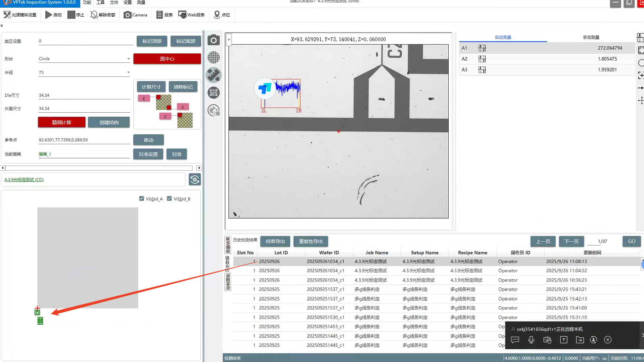Click the 参考点 coordinate input field

84,140
